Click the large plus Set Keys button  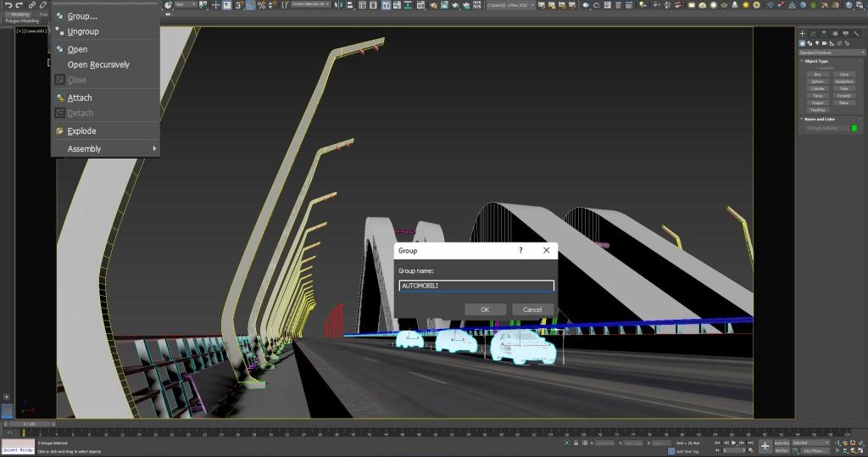click(x=765, y=446)
